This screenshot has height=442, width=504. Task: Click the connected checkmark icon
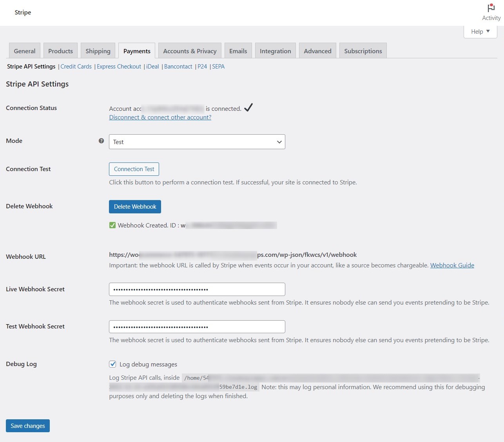[x=248, y=108]
